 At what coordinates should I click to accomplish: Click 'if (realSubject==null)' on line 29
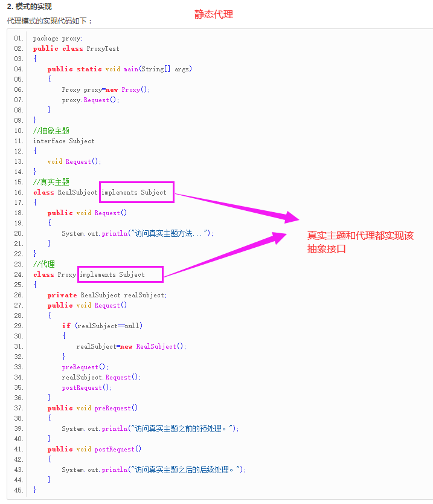point(102,326)
